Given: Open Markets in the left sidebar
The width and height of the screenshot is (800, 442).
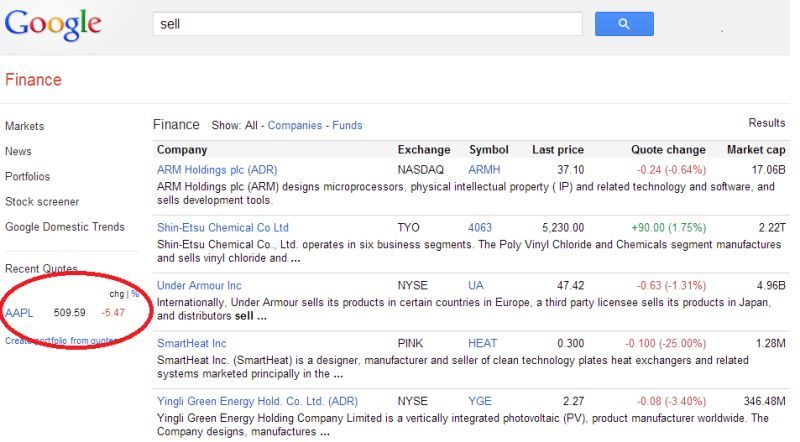Looking at the screenshot, I should tap(25, 126).
